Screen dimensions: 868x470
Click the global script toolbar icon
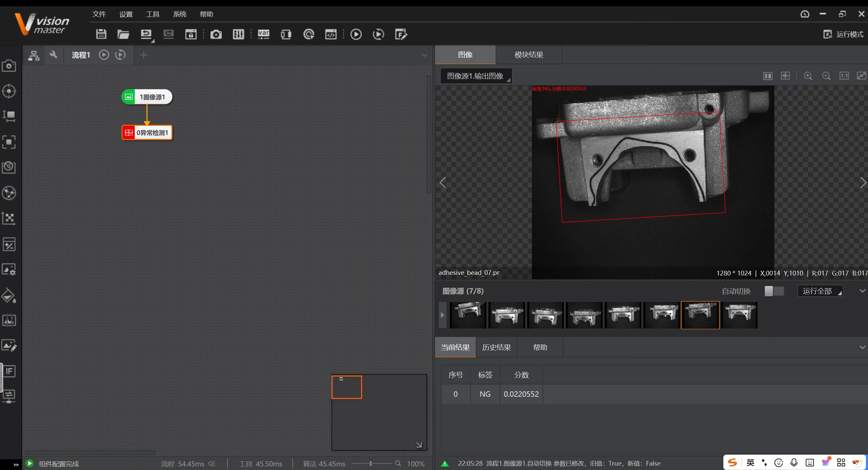(x=331, y=34)
